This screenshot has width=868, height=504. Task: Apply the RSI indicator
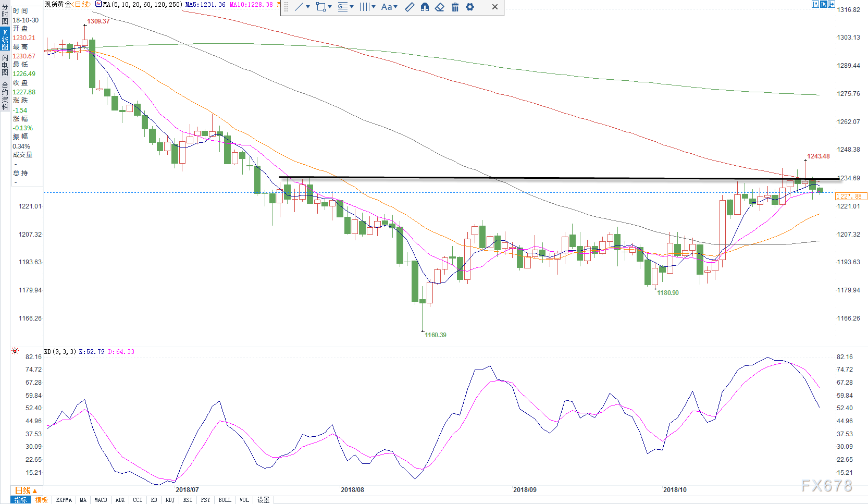(188, 500)
